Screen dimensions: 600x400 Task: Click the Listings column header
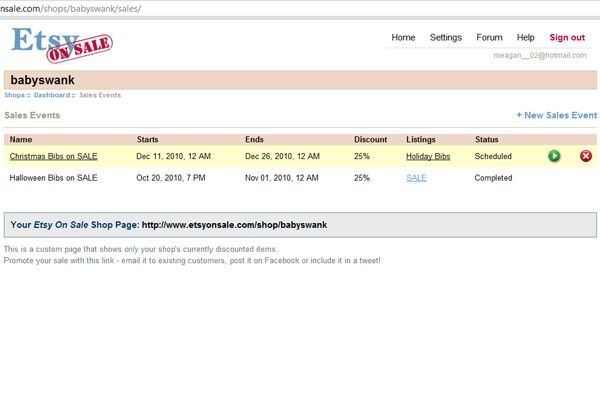[421, 139]
